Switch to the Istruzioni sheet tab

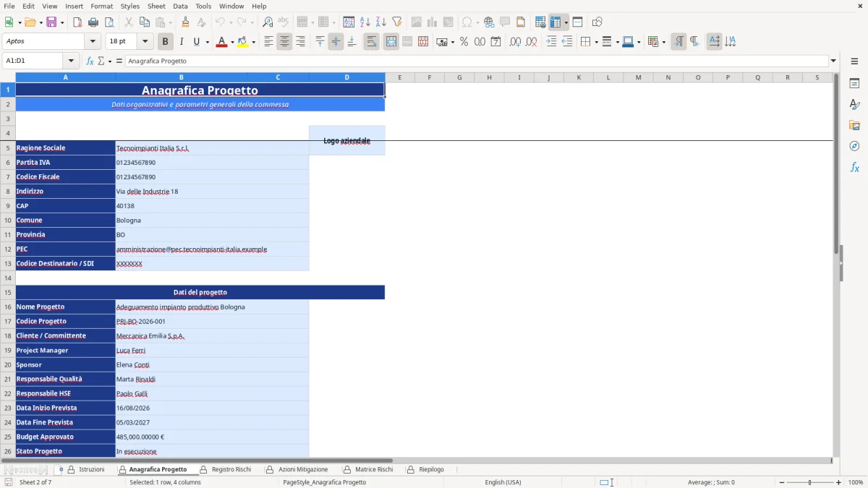(x=91, y=469)
